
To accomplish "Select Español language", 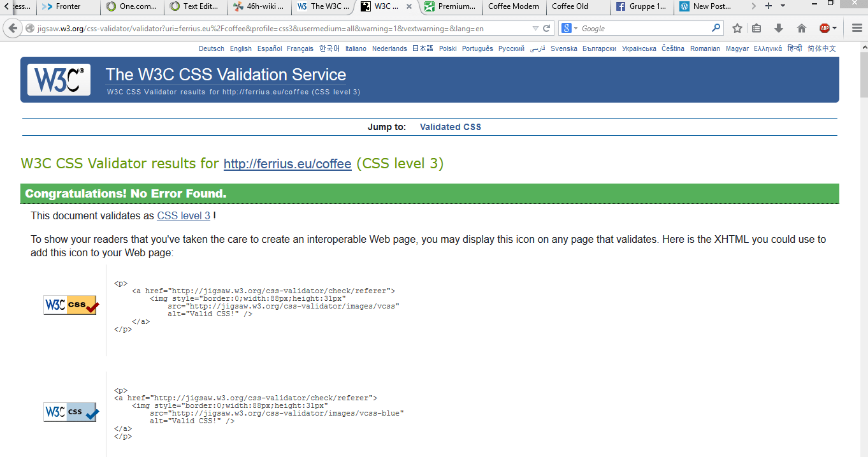I will 270,48.
